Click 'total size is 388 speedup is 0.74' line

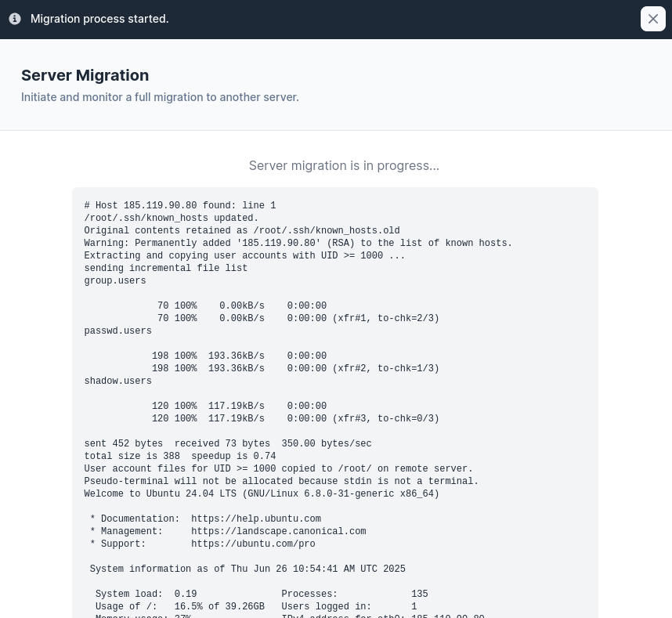pos(180,456)
